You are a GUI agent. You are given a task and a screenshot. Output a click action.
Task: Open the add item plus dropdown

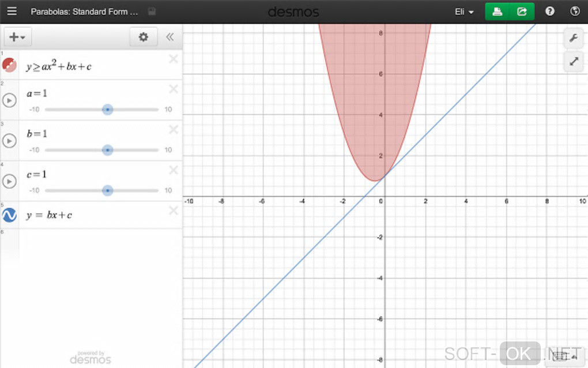pos(17,37)
